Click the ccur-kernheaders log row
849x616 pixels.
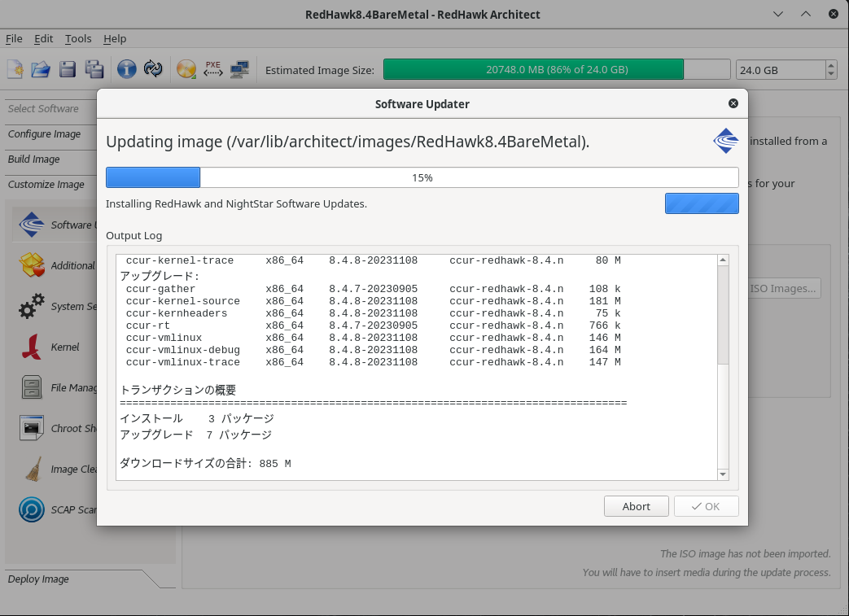[373, 313]
